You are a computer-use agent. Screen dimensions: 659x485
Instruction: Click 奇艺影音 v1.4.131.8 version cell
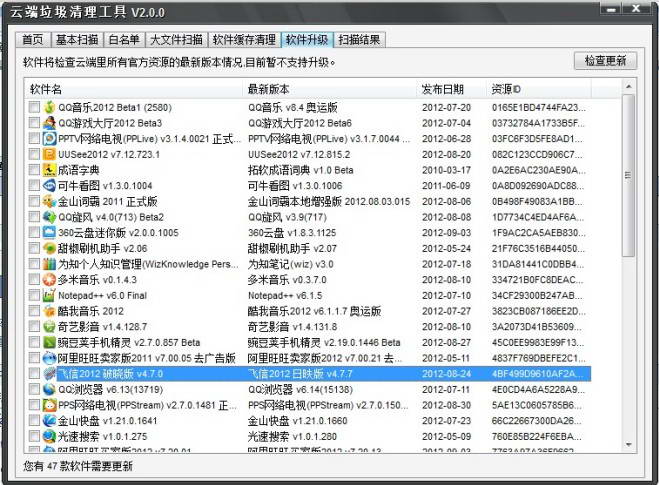click(x=292, y=327)
